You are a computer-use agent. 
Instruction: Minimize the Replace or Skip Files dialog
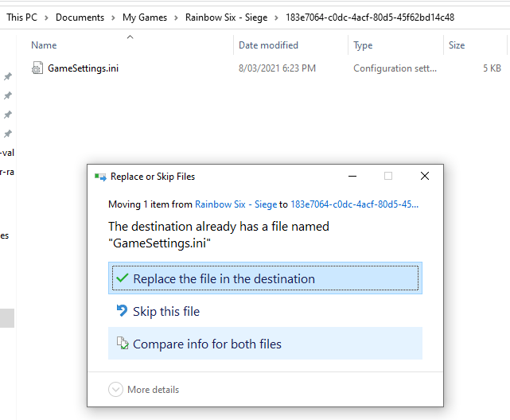coord(352,176)
